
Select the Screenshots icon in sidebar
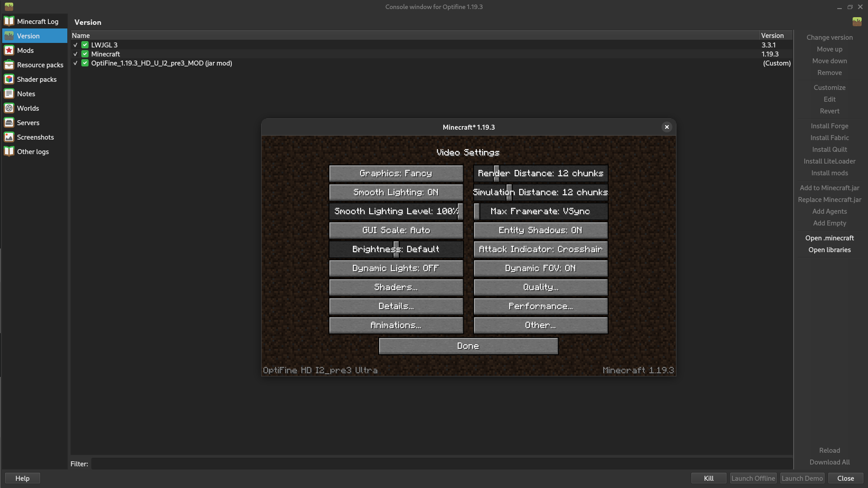tap(9, 137)
